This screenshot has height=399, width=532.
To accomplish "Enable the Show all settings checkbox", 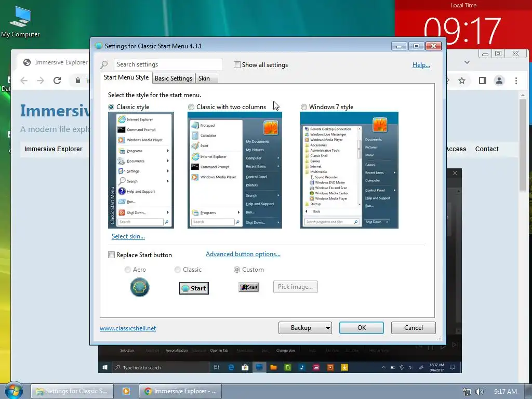I will pos(237,65).
